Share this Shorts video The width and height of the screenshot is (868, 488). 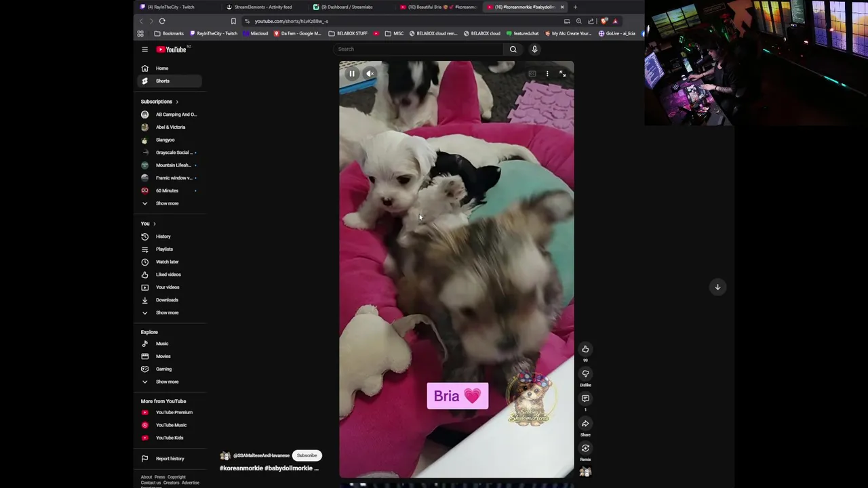tap(585, 424)
